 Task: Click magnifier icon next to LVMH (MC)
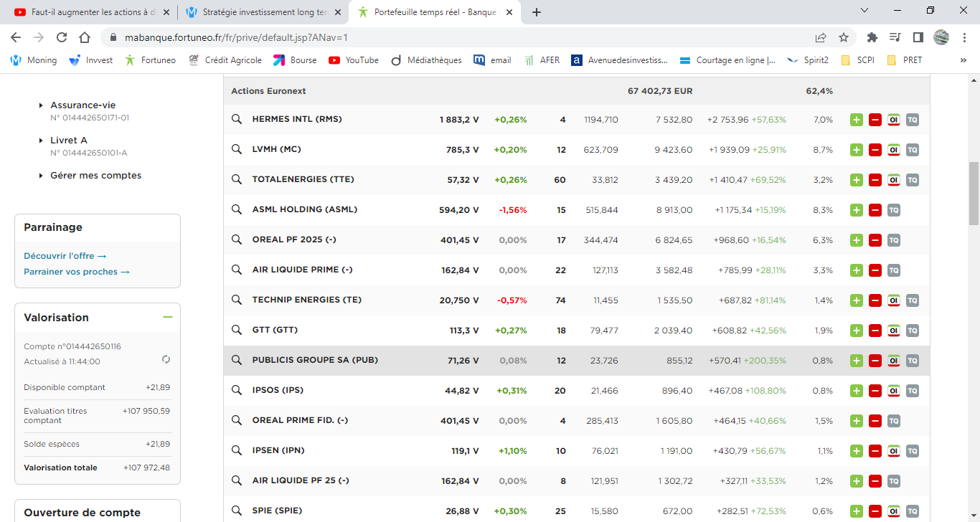(237, 149)
